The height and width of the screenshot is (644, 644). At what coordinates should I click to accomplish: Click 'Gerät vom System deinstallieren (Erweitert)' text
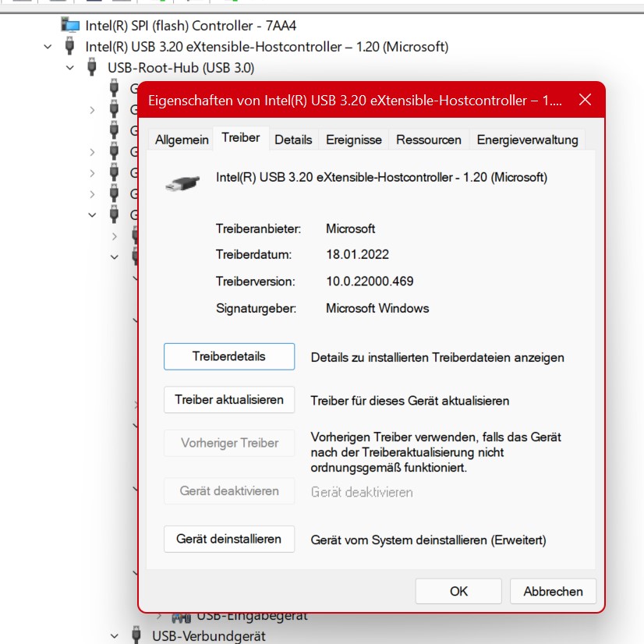point(428,540)
